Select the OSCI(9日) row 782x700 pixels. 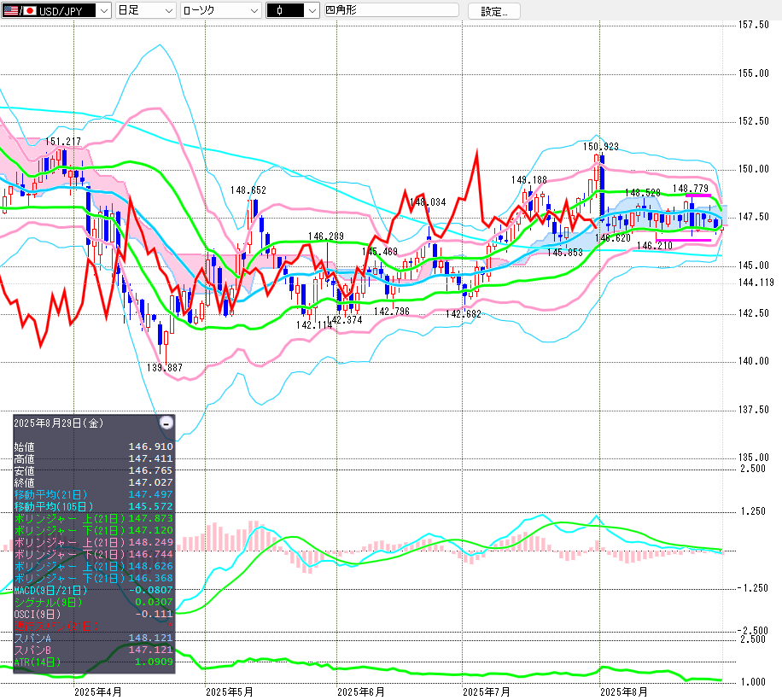(94, 615)
